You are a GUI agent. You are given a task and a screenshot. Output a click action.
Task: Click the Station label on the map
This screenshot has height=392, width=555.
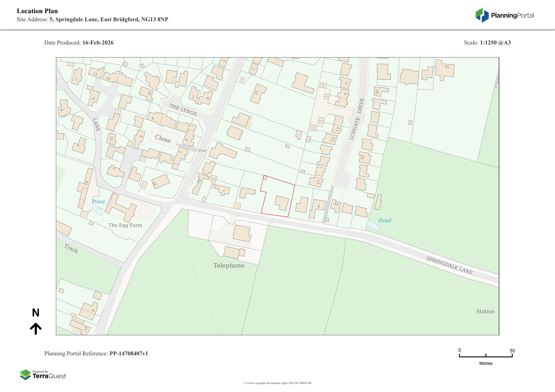pyautogui.click(x=485, y=311)
